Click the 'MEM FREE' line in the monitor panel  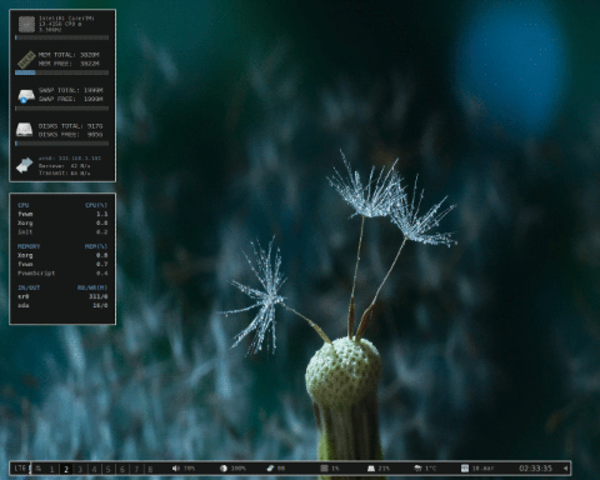click(69, 64)
